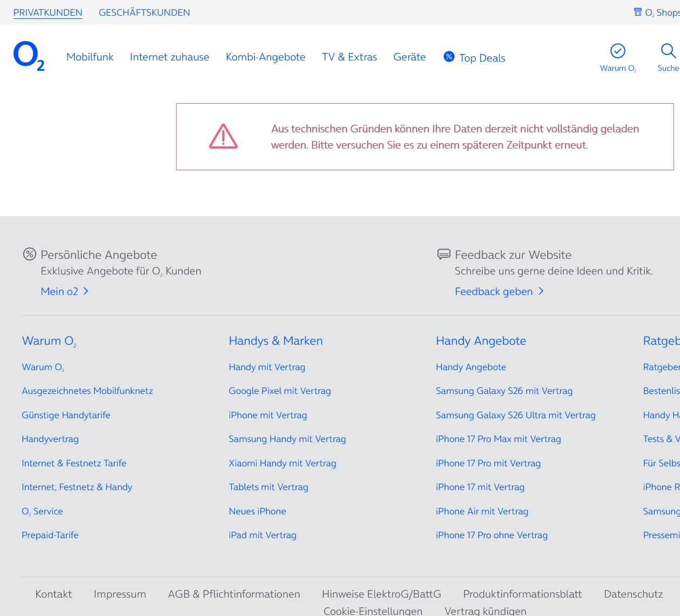Click Handys & Marken column heading

pos(276,341)
